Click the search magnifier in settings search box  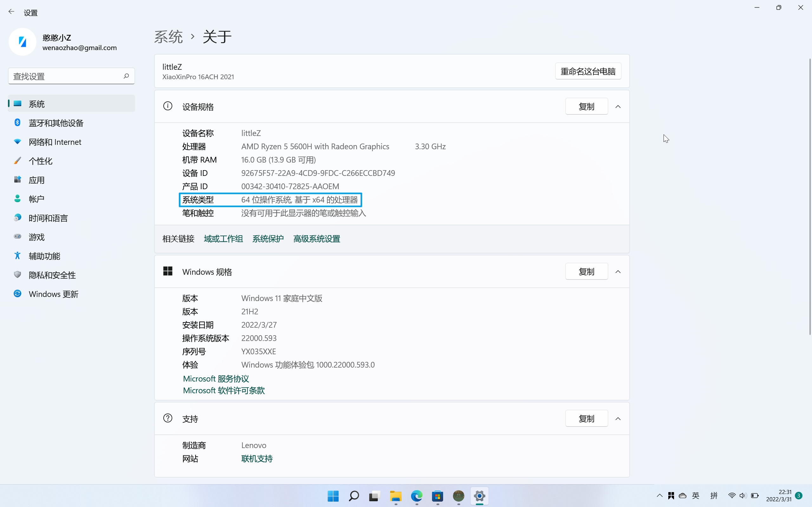[x=126, y=76]
